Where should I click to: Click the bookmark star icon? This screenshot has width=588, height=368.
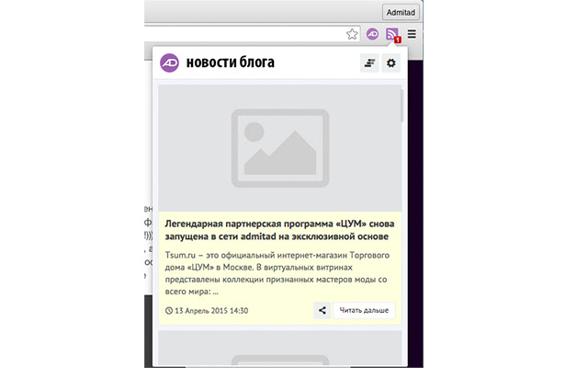pyautogui.click(x=352, y=34)
